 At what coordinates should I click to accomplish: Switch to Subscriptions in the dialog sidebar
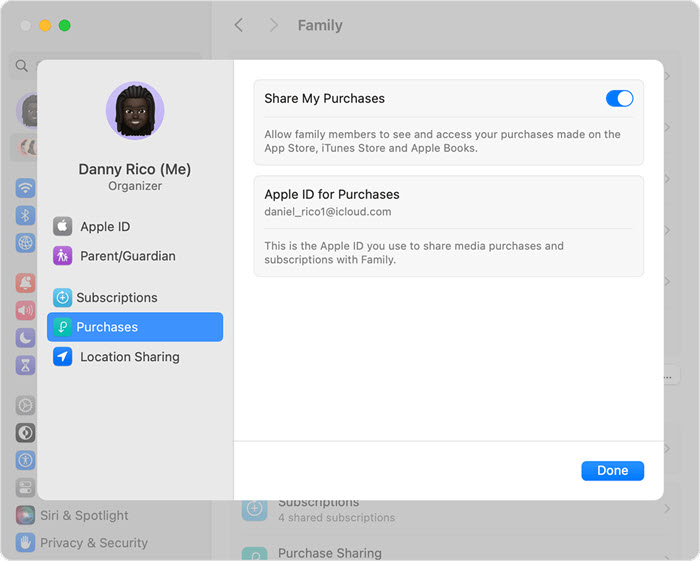pos(116,298)
